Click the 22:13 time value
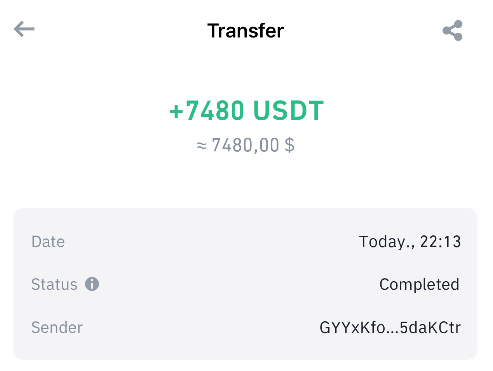The width and height of the screenshot is (493, 371). [440, 241]
